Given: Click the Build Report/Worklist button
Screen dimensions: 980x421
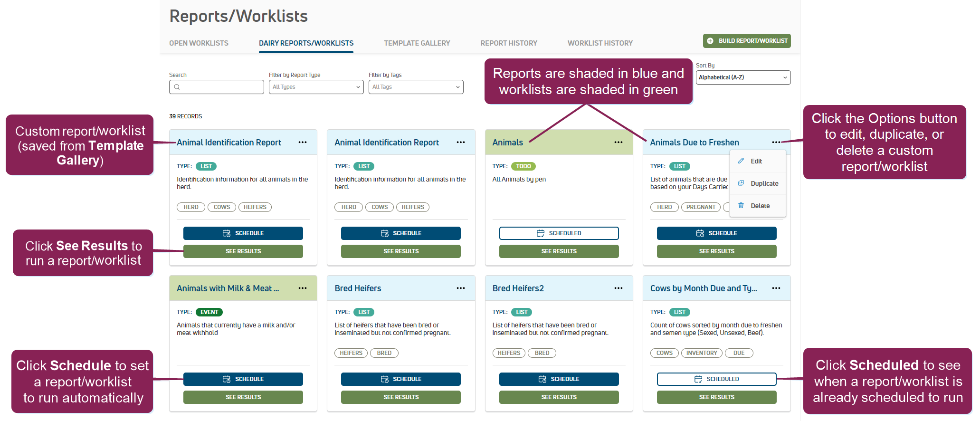Looking at the screenshot, I should coord(747,41).
